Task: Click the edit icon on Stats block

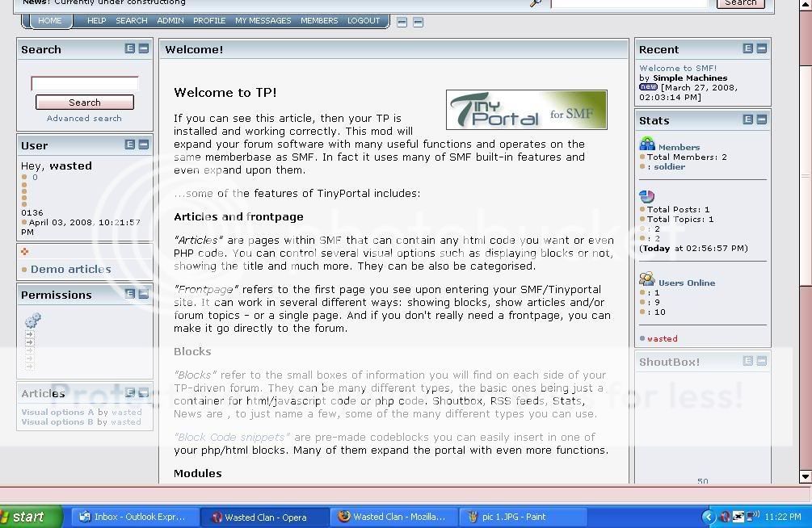Action: [x=747, y=119]
